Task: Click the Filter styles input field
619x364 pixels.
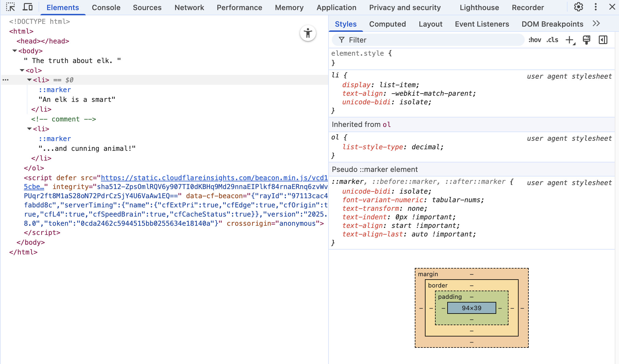Action: [429, 40]
